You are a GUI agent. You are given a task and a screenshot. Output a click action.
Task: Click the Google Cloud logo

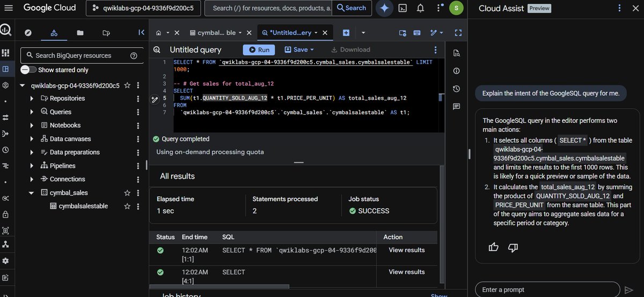pos(50,8)
